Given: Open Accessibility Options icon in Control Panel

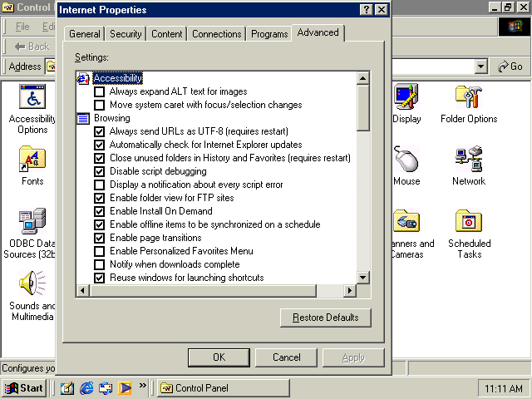Looking at the screenshot, I should coord(32,96).
